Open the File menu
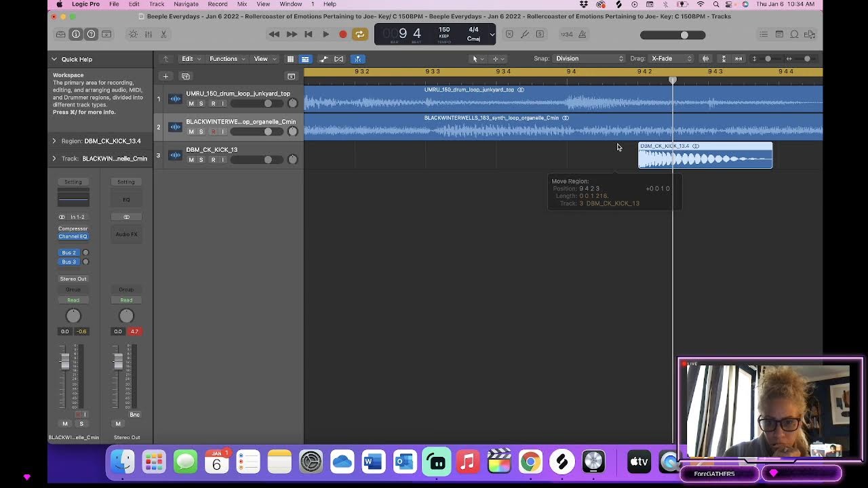 pos(114,4)
